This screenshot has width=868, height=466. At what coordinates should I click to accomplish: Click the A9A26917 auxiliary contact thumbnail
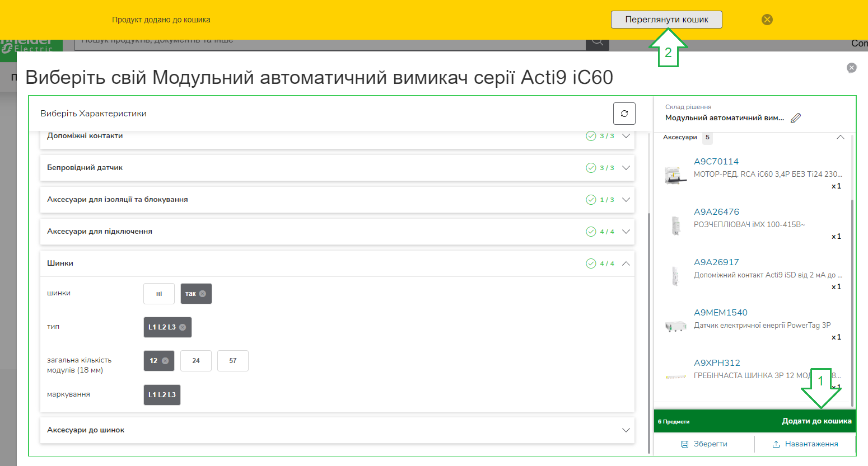(x=675, y=275)
